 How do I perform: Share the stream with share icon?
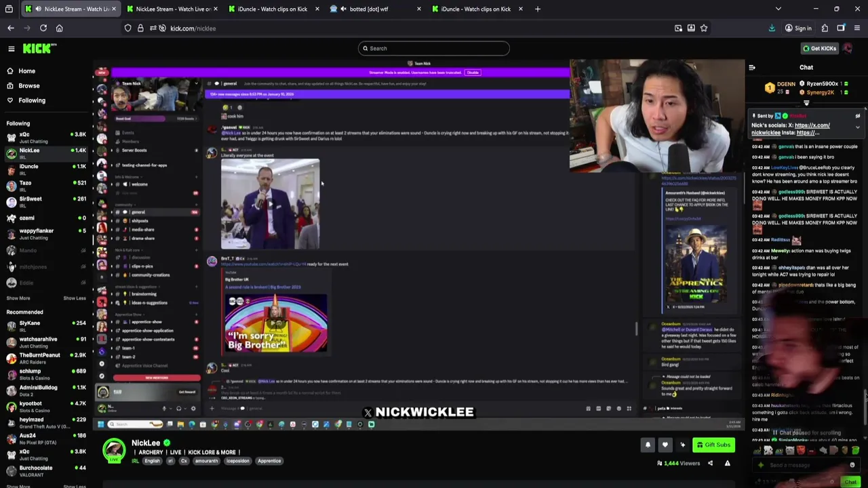point(710,464)
